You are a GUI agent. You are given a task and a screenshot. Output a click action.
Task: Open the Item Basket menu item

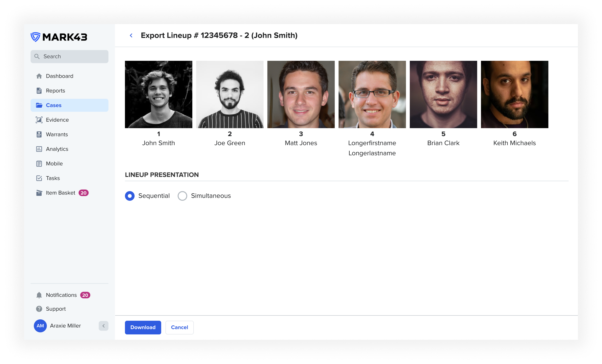(60, 193)
